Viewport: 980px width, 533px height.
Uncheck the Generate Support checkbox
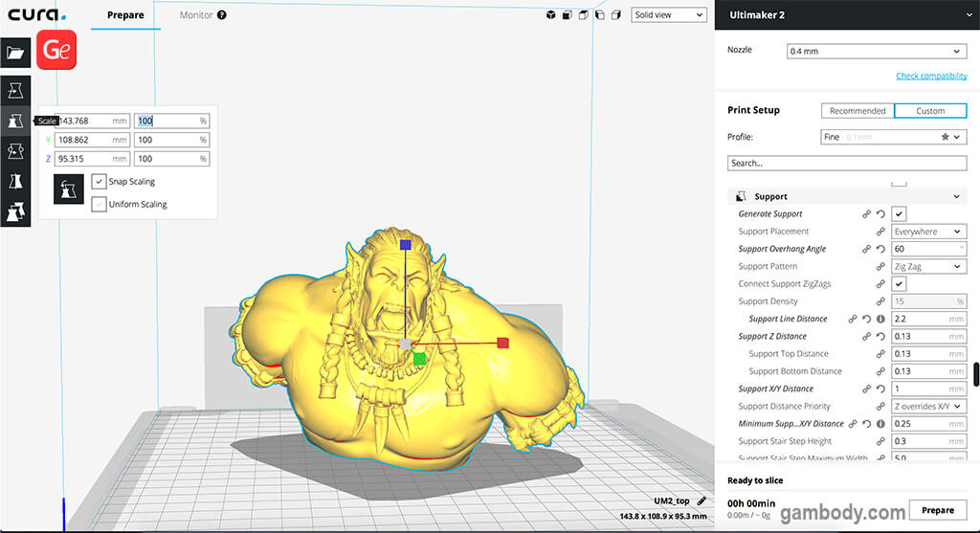[899, 214]
